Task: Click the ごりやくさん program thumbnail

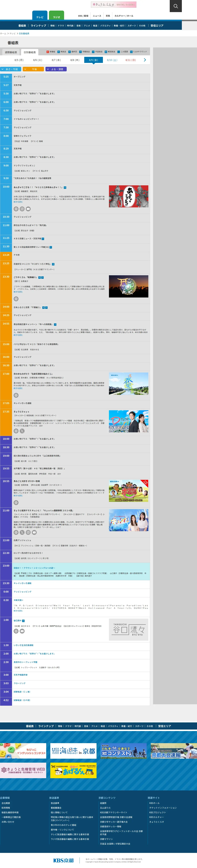Action: (128, 286)
